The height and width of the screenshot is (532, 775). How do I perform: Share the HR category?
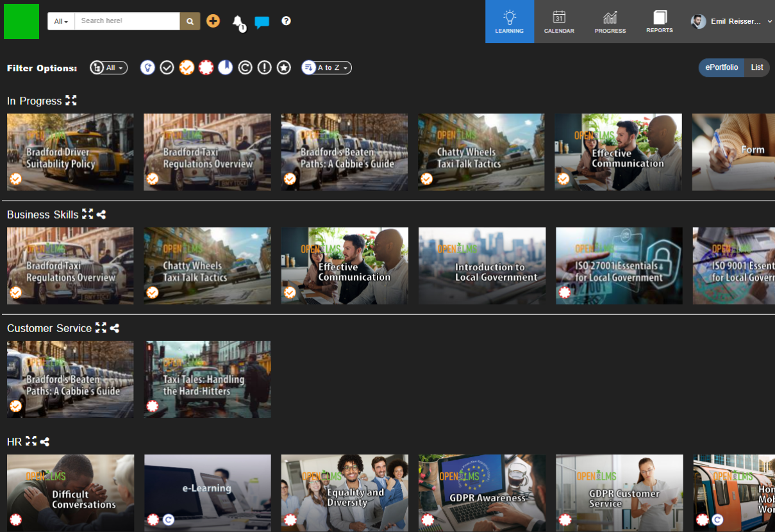tap(45, 442)
